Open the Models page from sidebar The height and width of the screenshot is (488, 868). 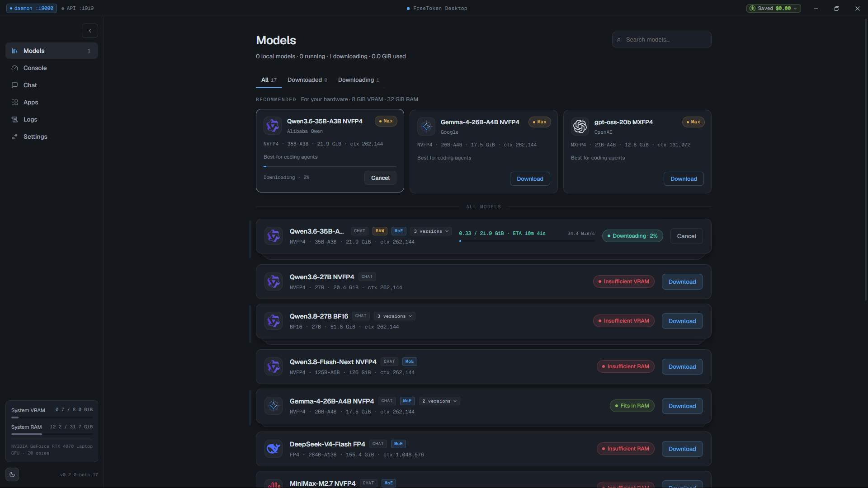point(52,51)
